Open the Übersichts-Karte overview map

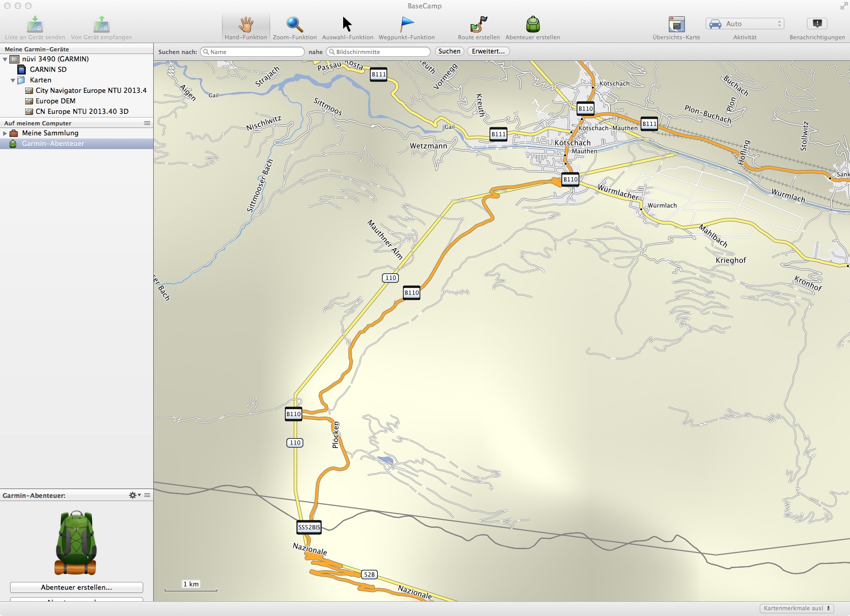pyautogui.click(x=676, y=25)
